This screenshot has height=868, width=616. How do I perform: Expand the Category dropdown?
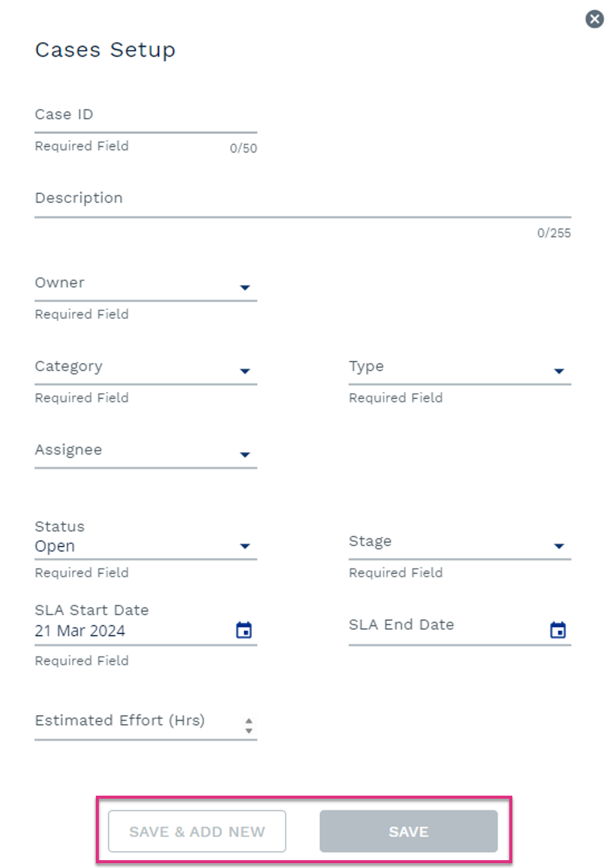click(146, 368)
